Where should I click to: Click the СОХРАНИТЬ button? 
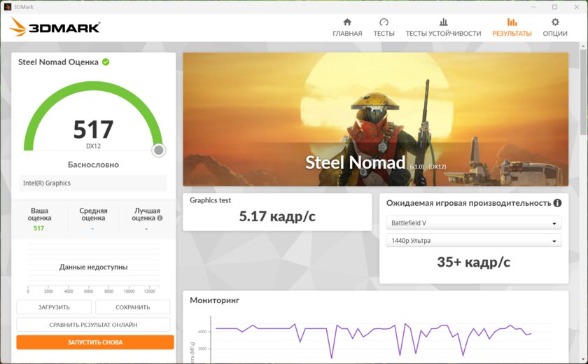pos(133,307)
